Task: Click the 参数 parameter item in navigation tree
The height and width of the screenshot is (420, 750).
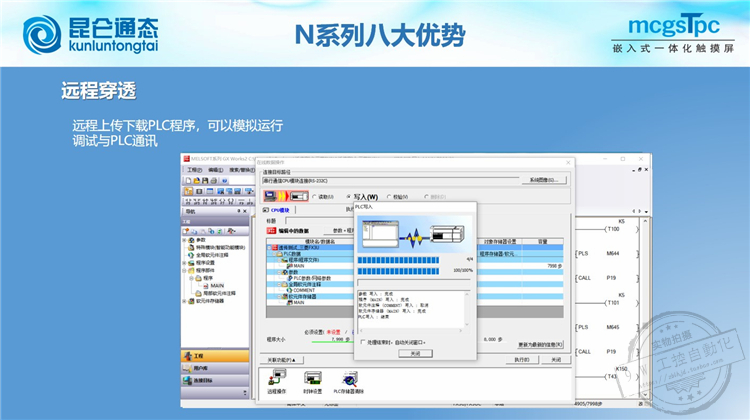Action: [201, 240]
